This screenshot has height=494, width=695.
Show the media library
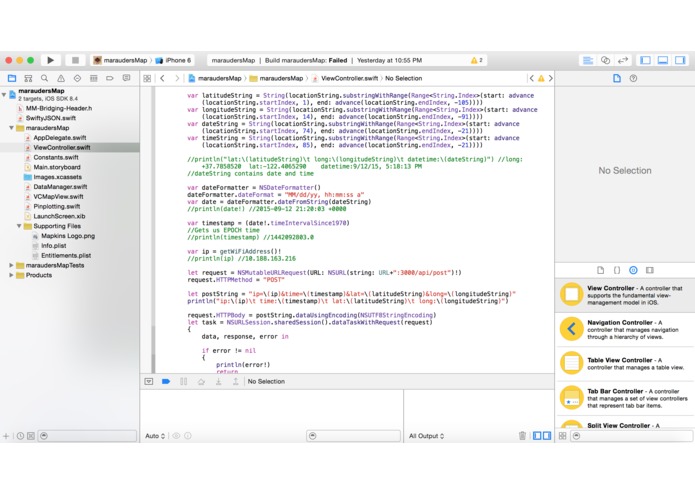coord(650,270)
